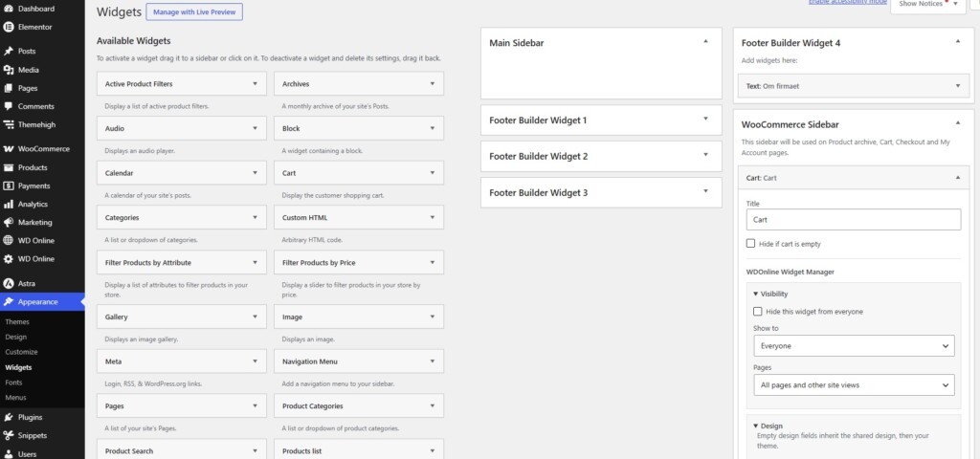Expand the Product Categories widget
Viewport: 980px width, 459px height.
point(432,405)
